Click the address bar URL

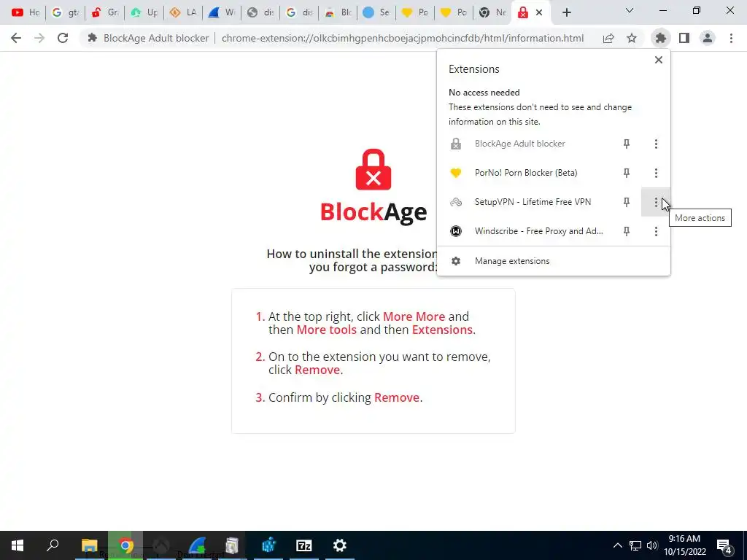403,38
